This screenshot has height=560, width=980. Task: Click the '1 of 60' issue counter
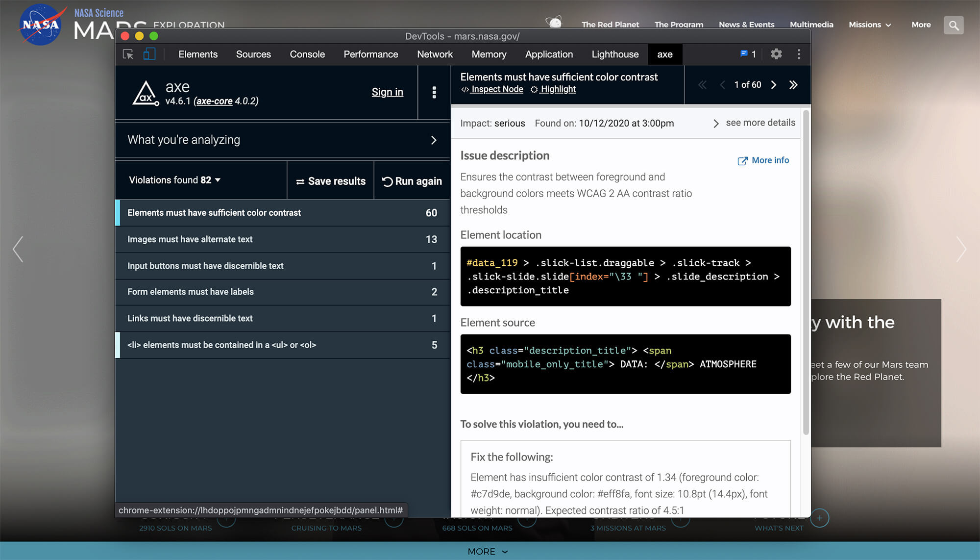(x=748, y=85)
